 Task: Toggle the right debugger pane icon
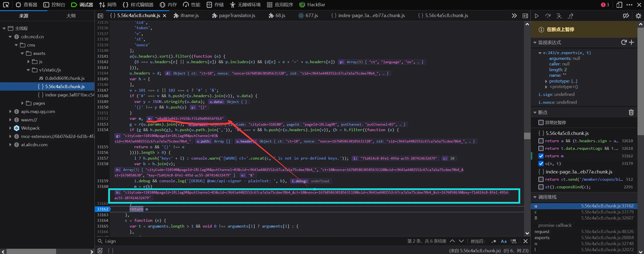coord(525,16)
